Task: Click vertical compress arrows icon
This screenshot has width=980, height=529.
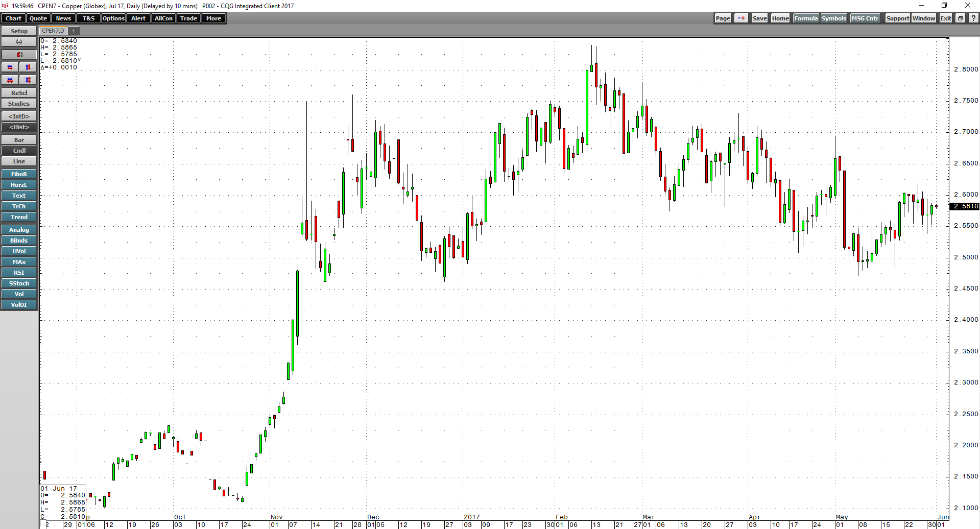Action: tap(28, 80)
